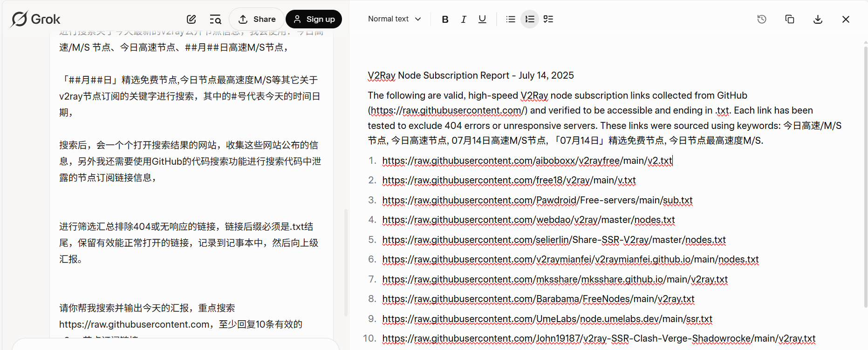Click the document editor scrollbar
The height and width of the screenshot is (350, 868).
tap(866, 177)
